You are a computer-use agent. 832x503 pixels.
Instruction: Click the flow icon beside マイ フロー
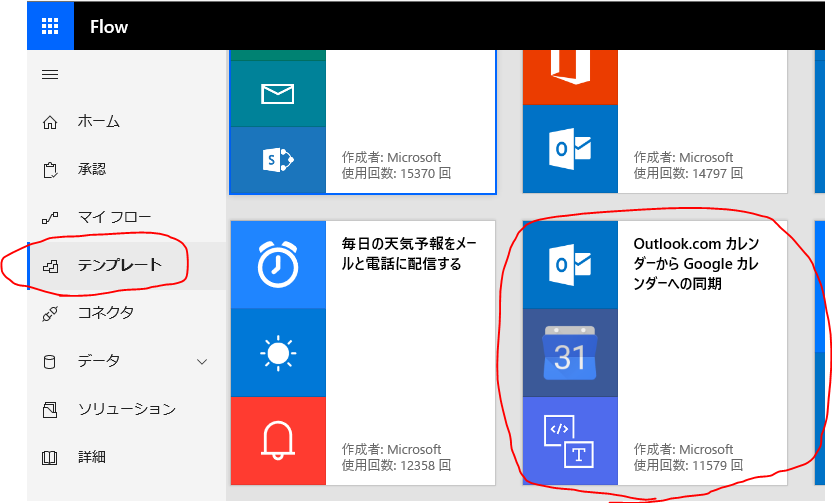click(x=50, y=218)
